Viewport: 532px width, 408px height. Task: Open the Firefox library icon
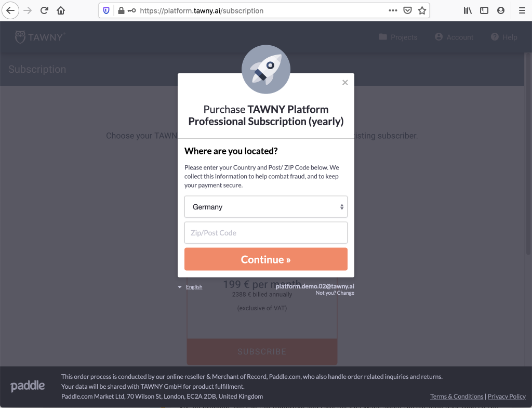[x=468, y=10]
